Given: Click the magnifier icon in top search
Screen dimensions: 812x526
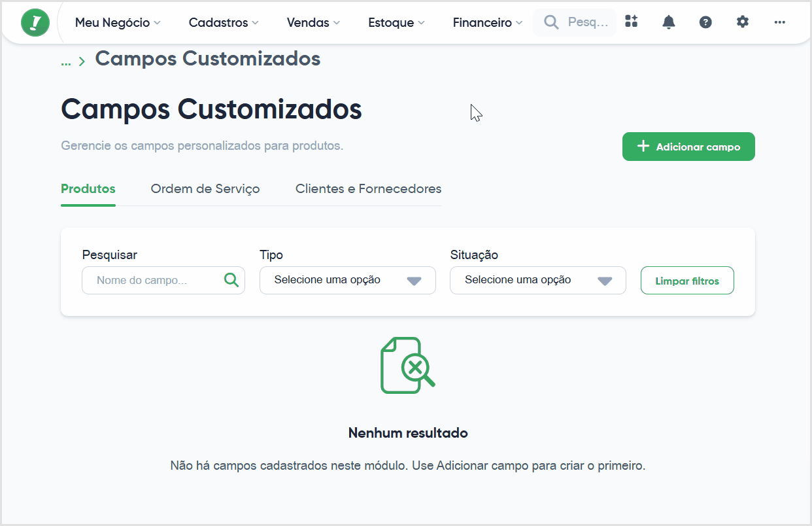Looking at the screenshot, I should (552, 23).
